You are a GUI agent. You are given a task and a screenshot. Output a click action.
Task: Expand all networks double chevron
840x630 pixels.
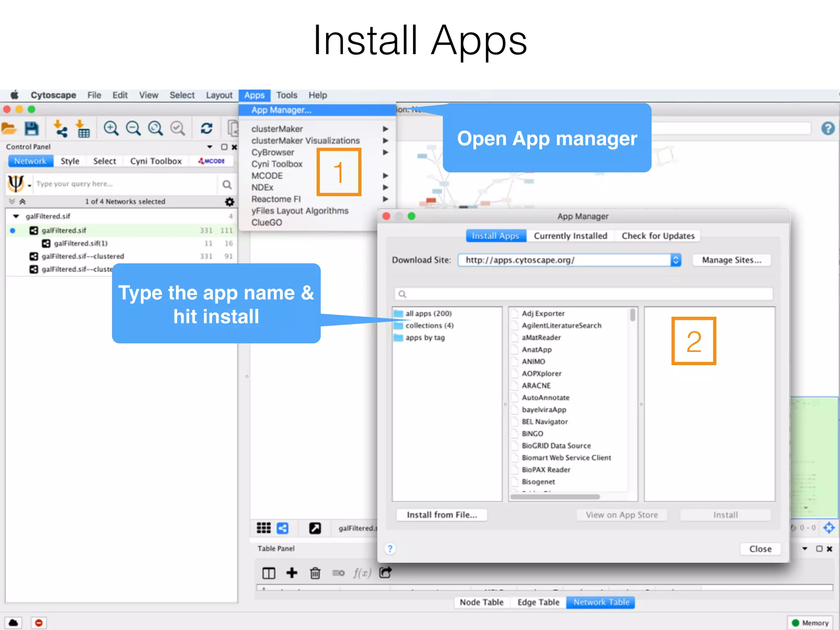tap(12, 201)
